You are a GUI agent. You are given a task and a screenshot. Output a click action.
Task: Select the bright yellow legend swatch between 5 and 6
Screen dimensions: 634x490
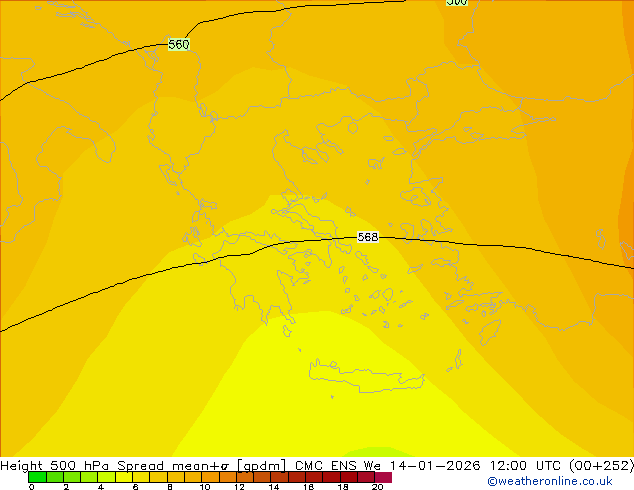[124, 477]
